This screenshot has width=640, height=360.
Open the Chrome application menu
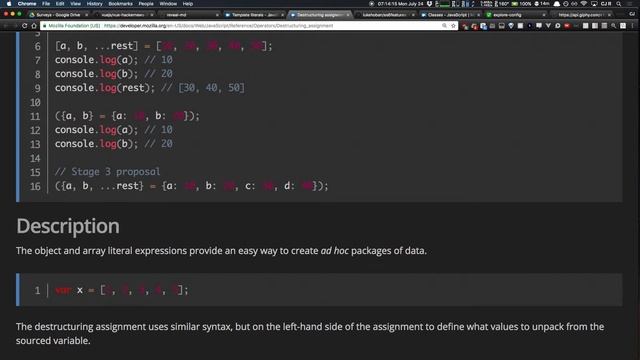pos(27,4)
